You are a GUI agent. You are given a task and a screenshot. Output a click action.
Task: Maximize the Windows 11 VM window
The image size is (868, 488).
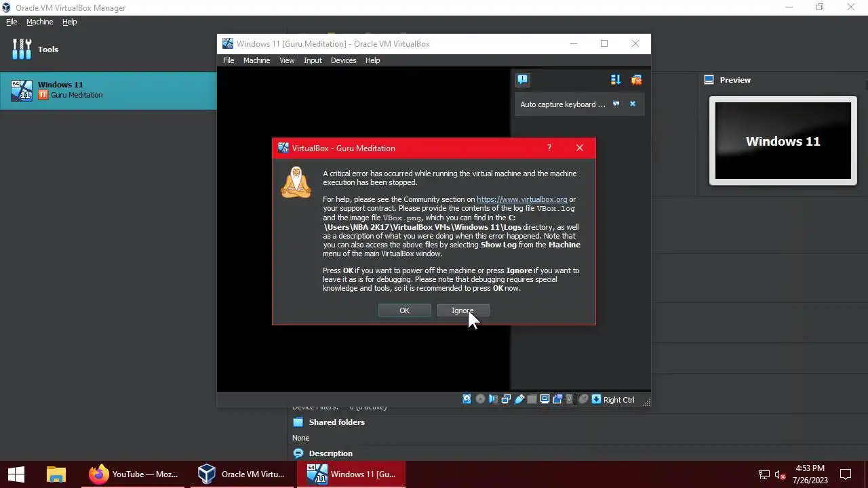(x=604, y=43)
